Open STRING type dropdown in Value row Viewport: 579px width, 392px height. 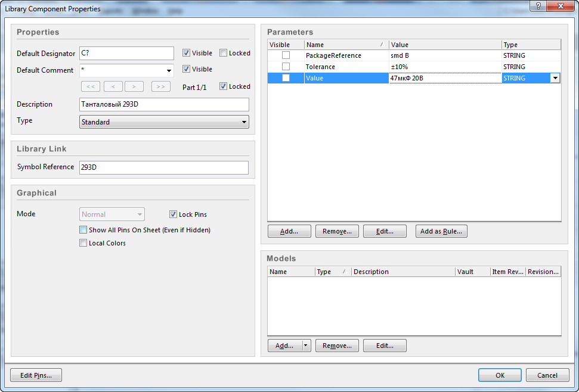pyautogui.click(x=555, y=78)
